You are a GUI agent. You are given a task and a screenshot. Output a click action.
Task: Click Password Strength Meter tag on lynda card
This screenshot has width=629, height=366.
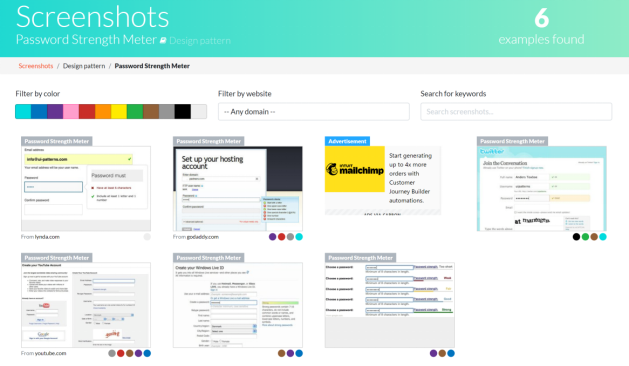click(57, 141)
